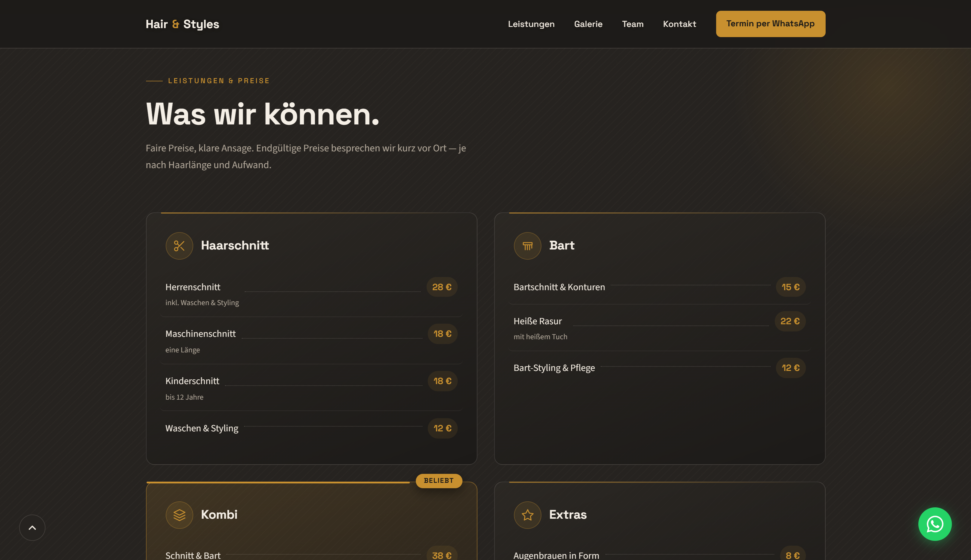Click the Kombi card heading
The height and width of the screenshot is (560, 971).
point(219,515)
